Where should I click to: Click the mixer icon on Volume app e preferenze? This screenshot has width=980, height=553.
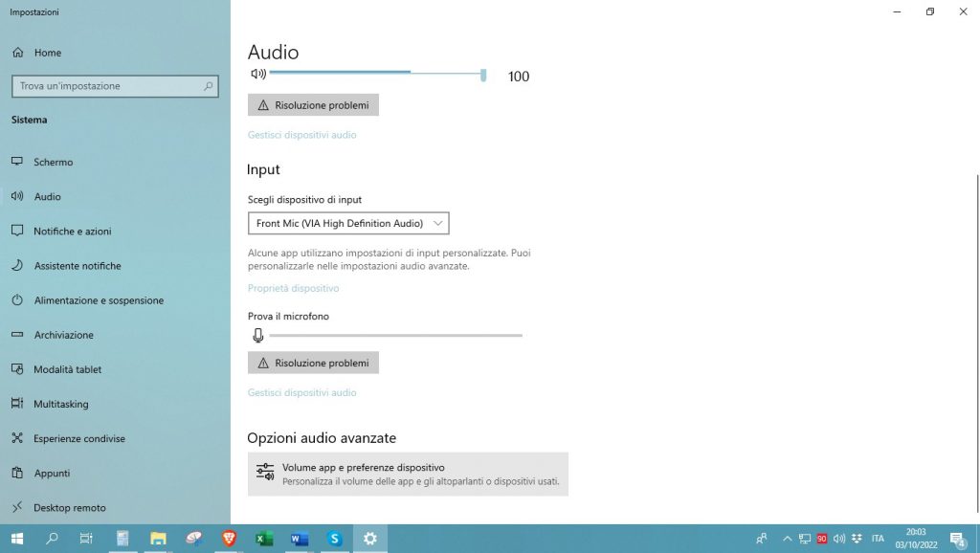(265, 471)
